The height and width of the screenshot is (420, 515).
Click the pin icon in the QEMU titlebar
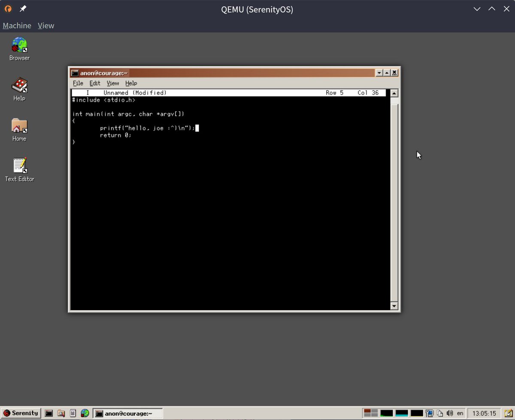[x=23, y=9]
